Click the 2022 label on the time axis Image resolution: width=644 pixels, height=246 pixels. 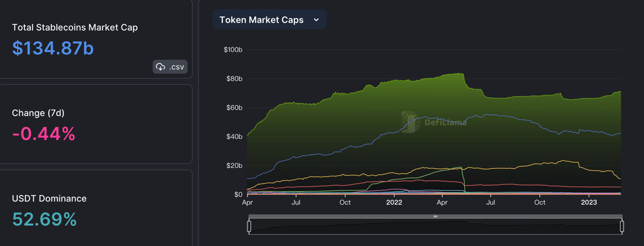pos(394,202)
